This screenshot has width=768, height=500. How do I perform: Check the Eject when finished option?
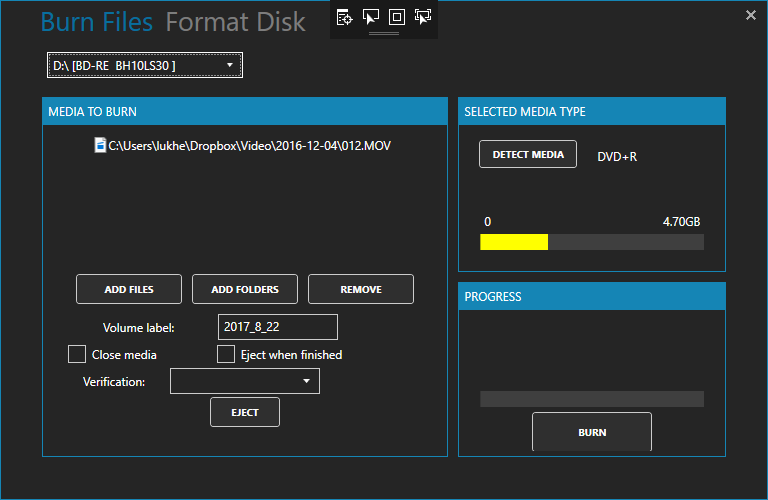pyautogui.click(x=226, y=354)
